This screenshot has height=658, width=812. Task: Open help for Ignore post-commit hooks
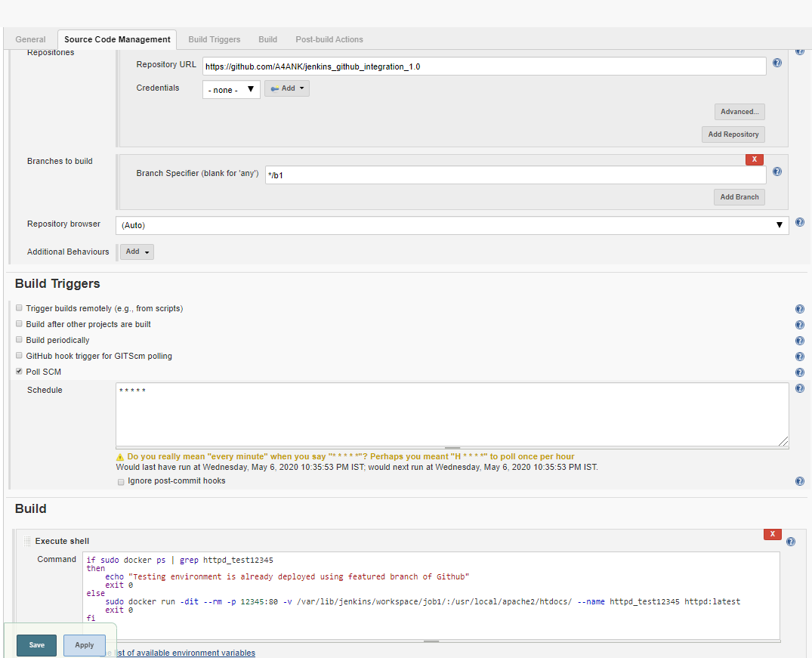pyautogui.click(x=799, y=481)
